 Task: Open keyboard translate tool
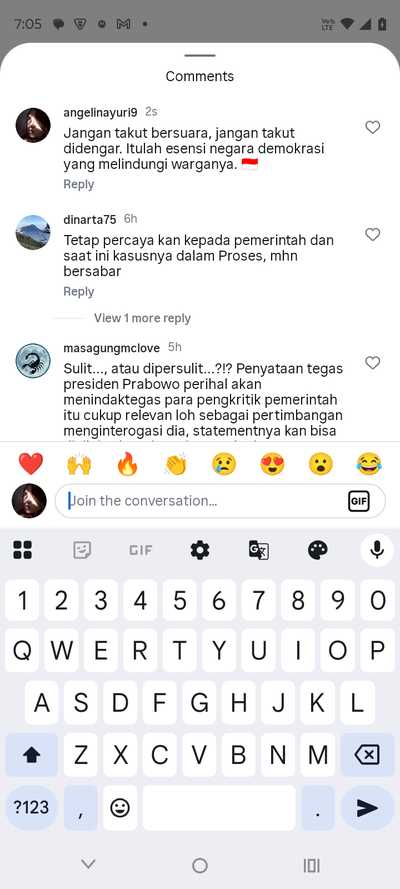click(258, 550)
